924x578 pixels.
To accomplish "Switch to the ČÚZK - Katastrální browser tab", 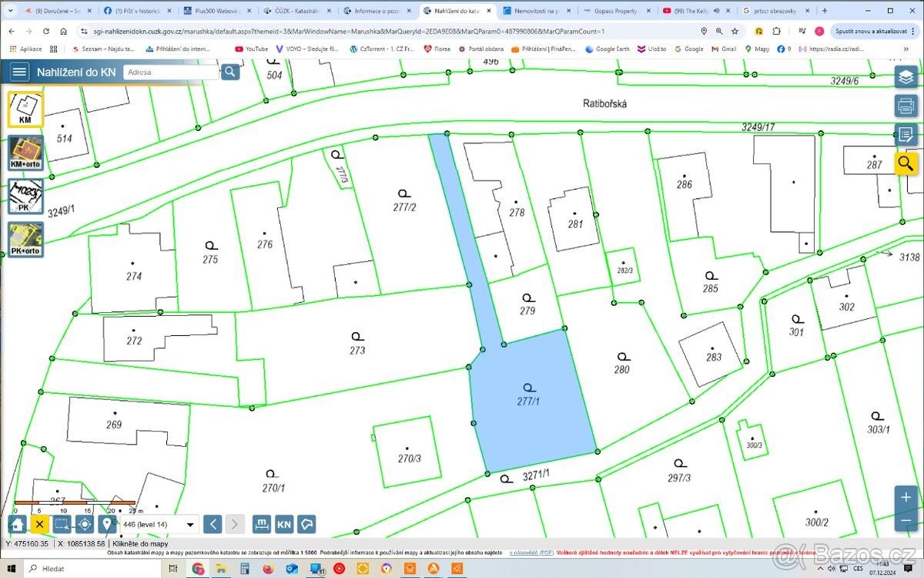I will [x=295, y=12].
